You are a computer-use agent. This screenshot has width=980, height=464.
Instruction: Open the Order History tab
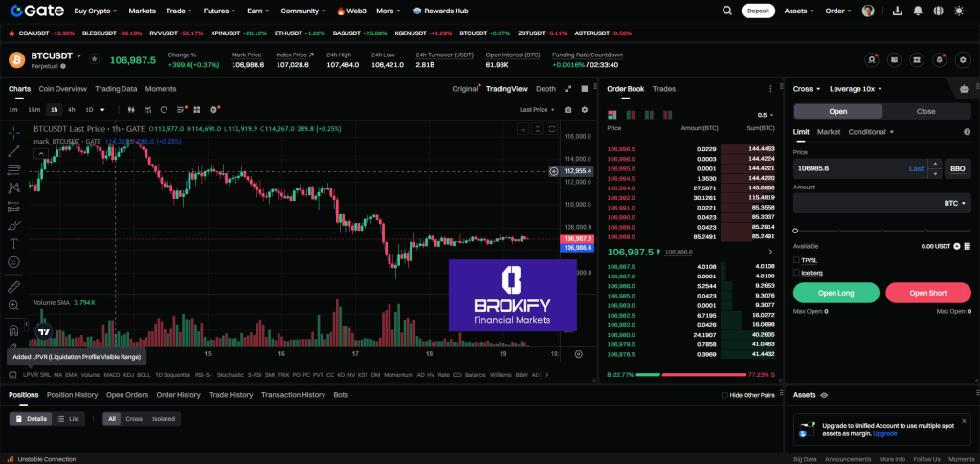click(x=179, y=394)
